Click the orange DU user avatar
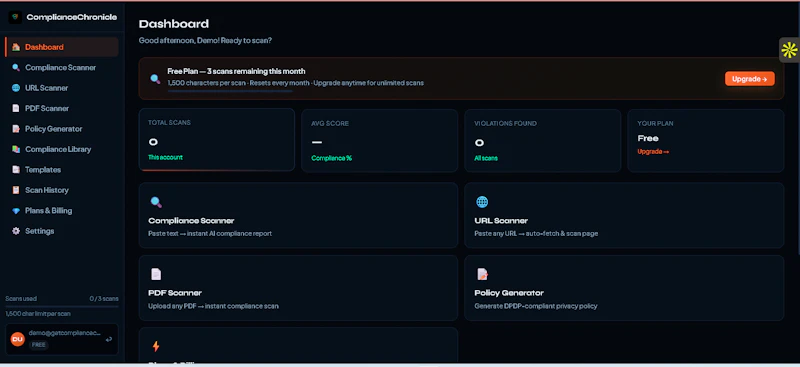 [x=17, y=339]
